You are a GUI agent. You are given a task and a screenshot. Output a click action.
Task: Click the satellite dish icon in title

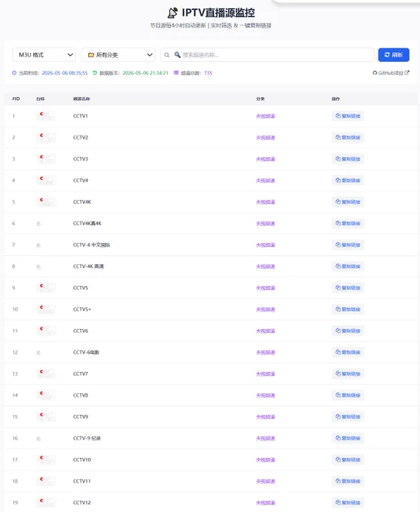172,13
